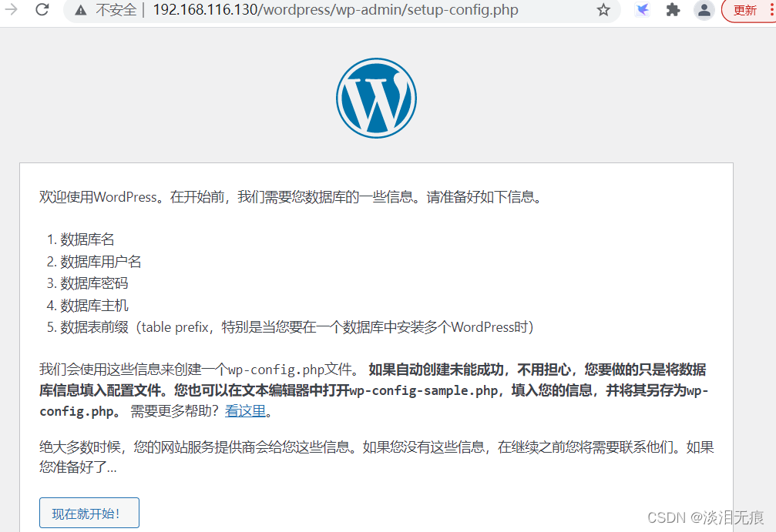Open the extensions puzzle piece menu
This screenshot has height=532, width=776.
673,10
